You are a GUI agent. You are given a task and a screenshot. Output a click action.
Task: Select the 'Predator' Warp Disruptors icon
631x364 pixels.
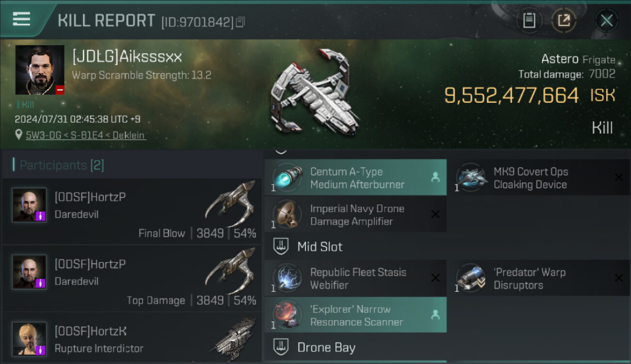pos(470,279)
